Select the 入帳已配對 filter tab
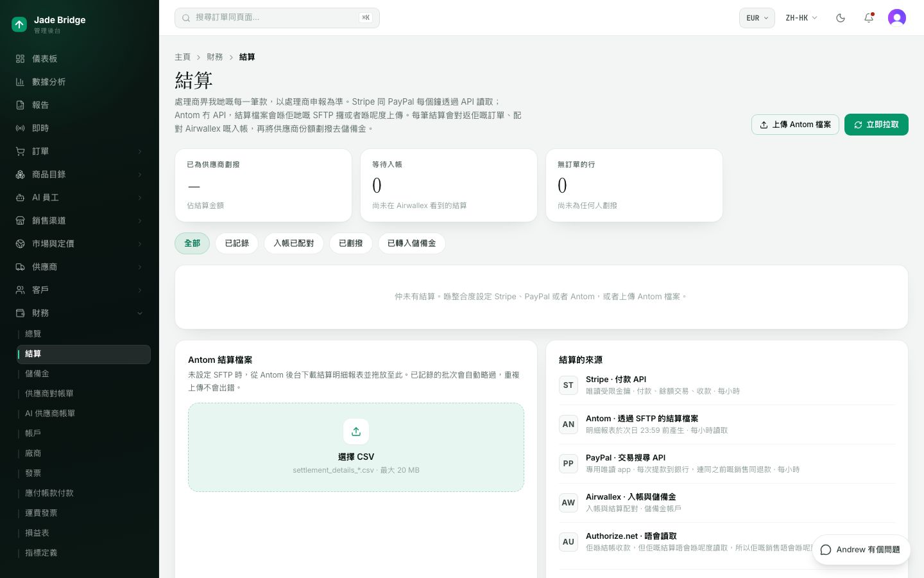Screen dimensions: 924x578 point(294,243)
